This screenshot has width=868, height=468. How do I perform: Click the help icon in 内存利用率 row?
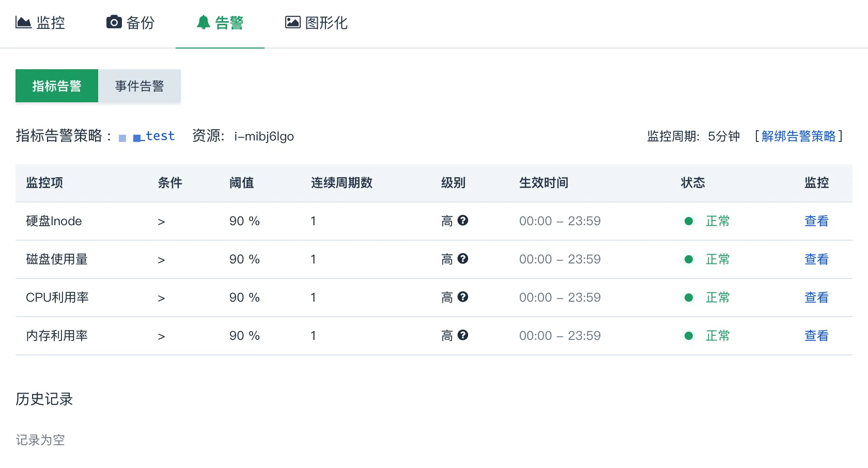point(463,335)
